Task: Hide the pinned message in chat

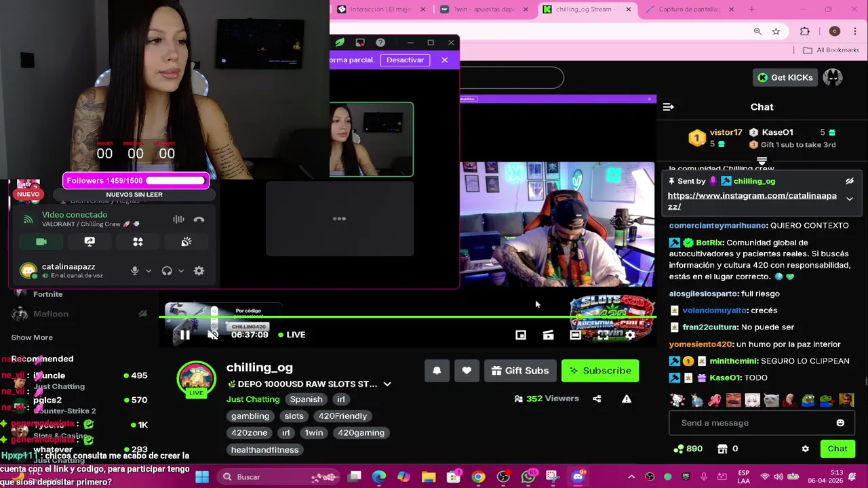Action: 849,181
